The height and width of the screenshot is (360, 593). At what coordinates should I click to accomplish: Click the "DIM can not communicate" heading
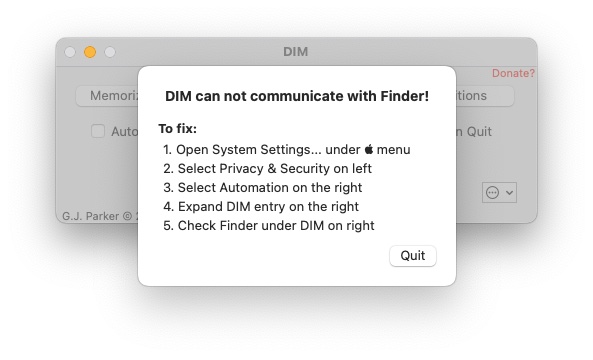click(x=297, y=96)
